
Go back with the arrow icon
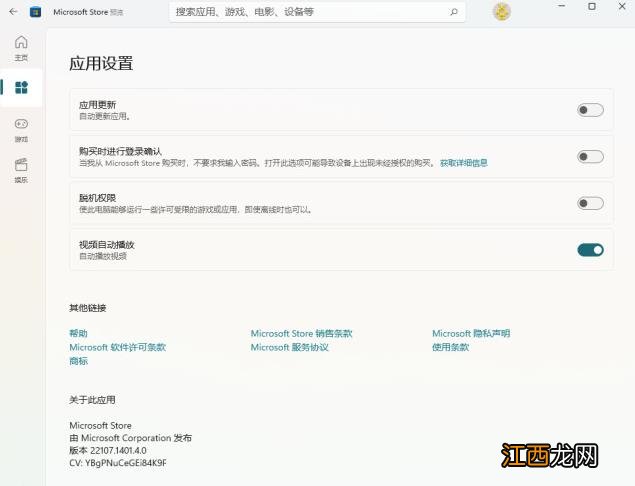pos(13,12)
